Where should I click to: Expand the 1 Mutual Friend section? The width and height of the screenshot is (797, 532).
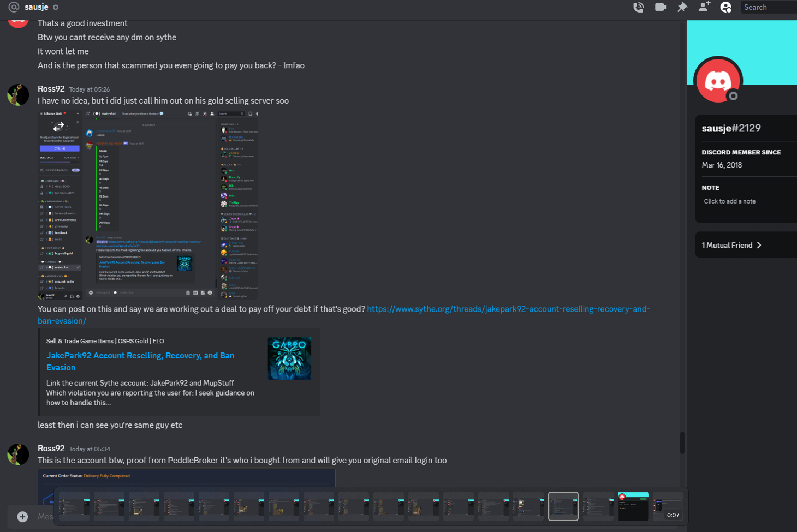click(746, 245)
